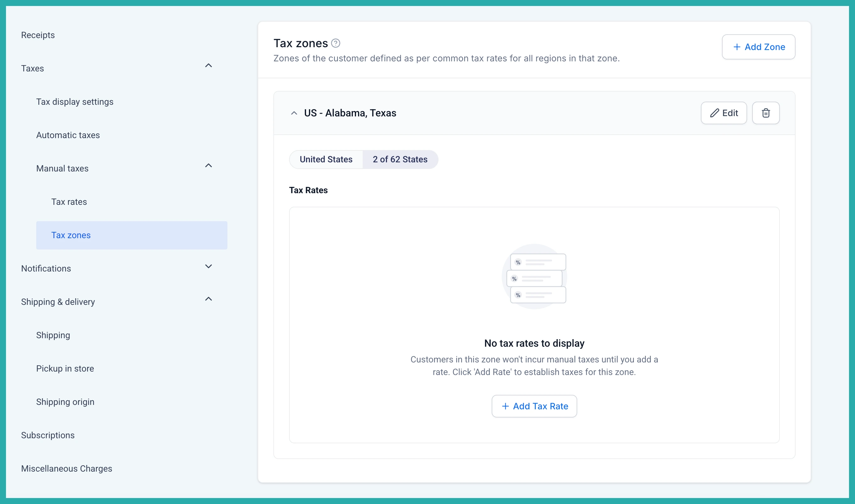Open Receipts settings page
Image resolution: width=855 pixels, height=504 pixels.
click(38, 35)
